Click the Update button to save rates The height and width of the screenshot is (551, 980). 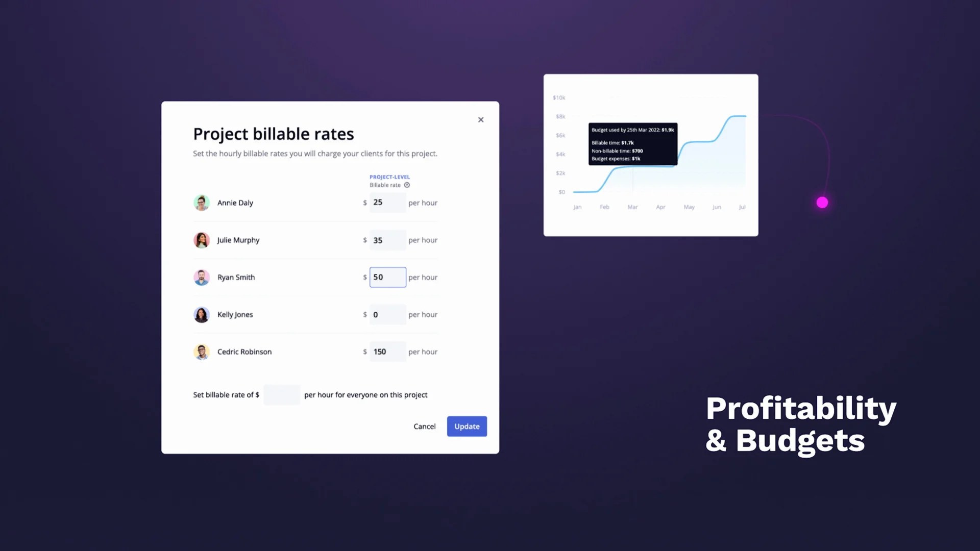pyautogui.click(x=467, y=426)
